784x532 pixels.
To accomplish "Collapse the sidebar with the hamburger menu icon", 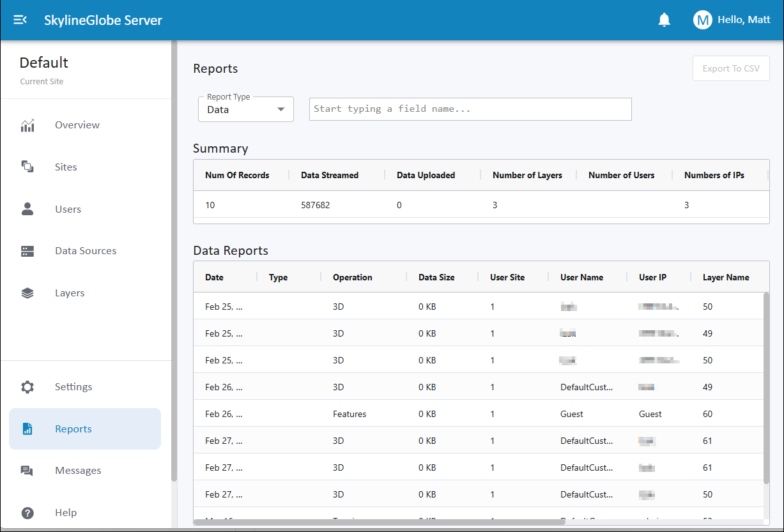I will tap(20, 20).
